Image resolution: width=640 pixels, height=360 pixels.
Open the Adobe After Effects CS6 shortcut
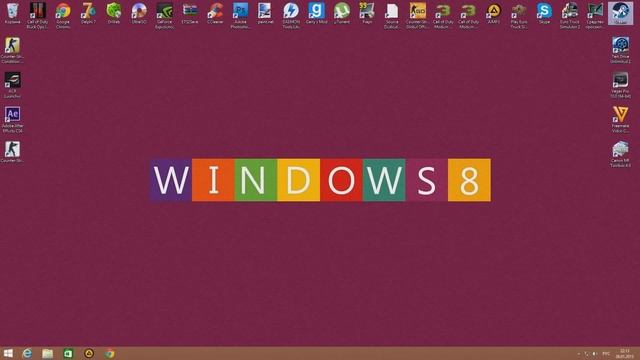pyautogui.click(x=12, y=120)
